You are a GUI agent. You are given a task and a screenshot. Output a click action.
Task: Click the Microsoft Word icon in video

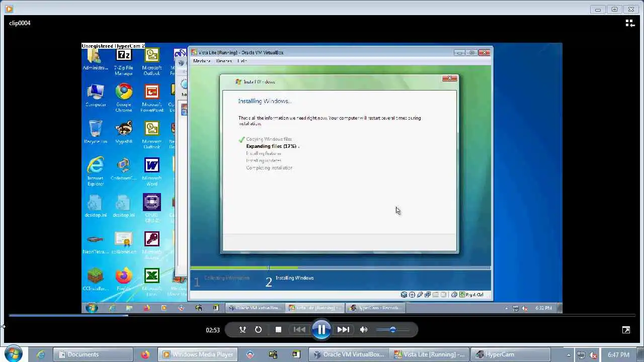point(151,172)
